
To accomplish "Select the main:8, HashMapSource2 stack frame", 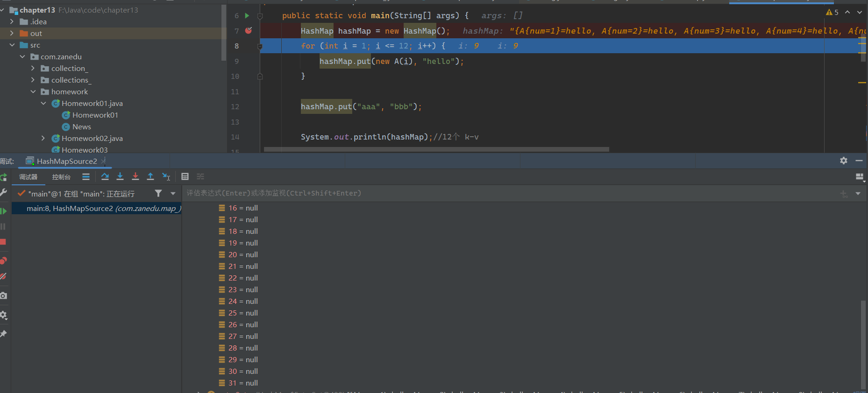I will pos(96,208).
